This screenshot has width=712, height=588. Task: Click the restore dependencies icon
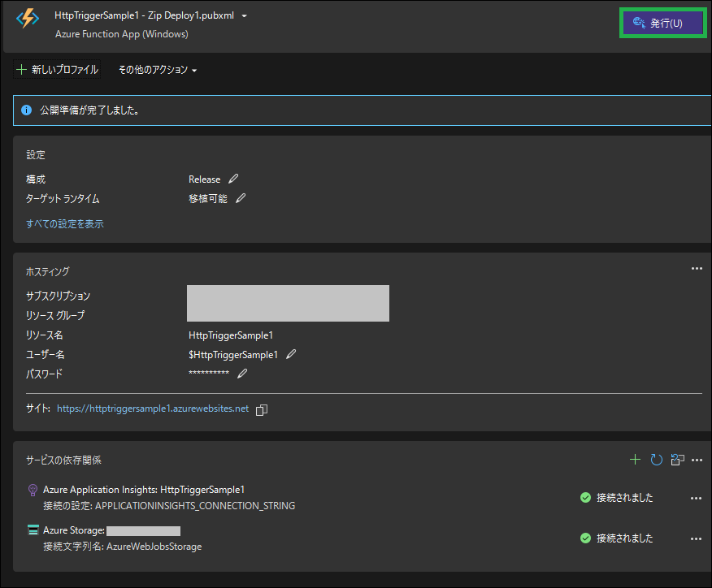pyautogui.click(x=677, y=460)
